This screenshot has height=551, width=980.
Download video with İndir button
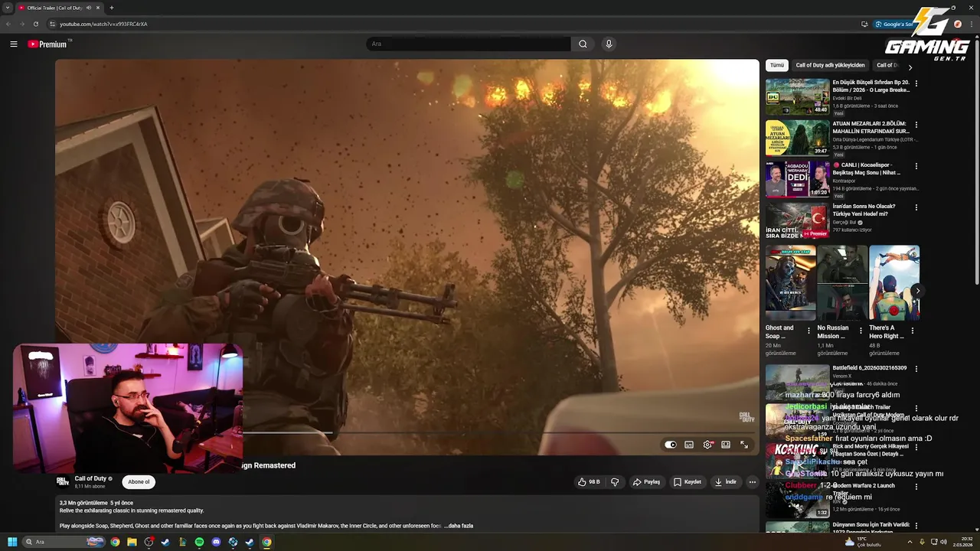(726, 482)
